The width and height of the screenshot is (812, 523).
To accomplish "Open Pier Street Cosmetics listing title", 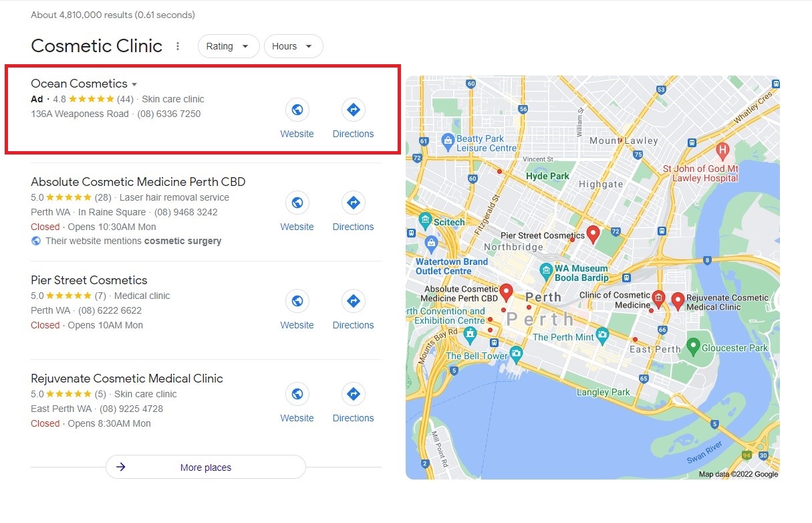I will (89, 280).
